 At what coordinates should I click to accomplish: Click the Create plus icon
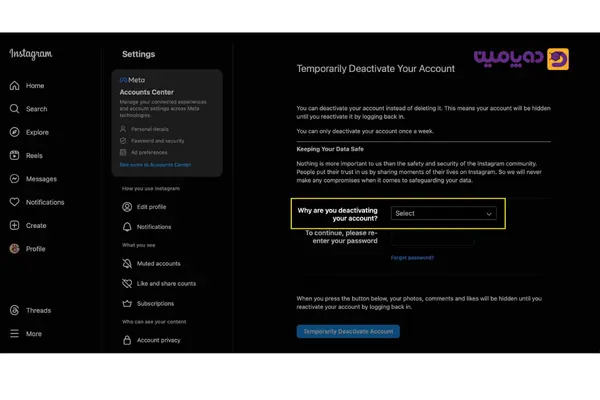15,226
